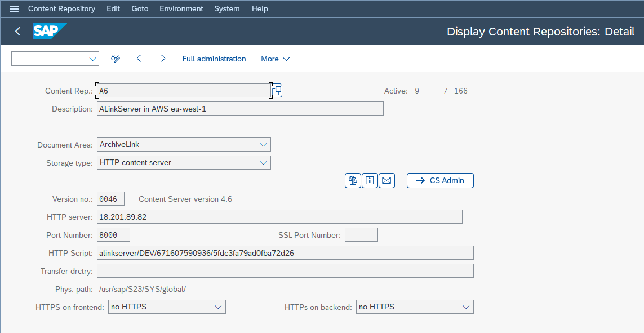The width and height of the screenshot is (644, 333).
Task: Open the Environment menu
Action: point(181,8)
